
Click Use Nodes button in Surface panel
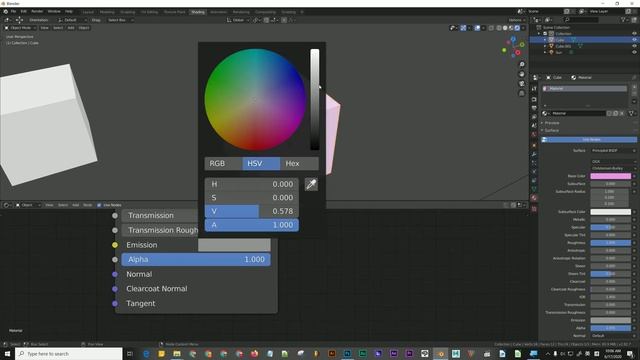coord(589,140)
